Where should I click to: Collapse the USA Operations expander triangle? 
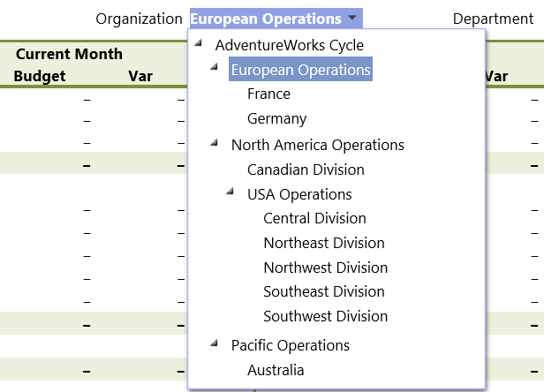coord(230,192)
